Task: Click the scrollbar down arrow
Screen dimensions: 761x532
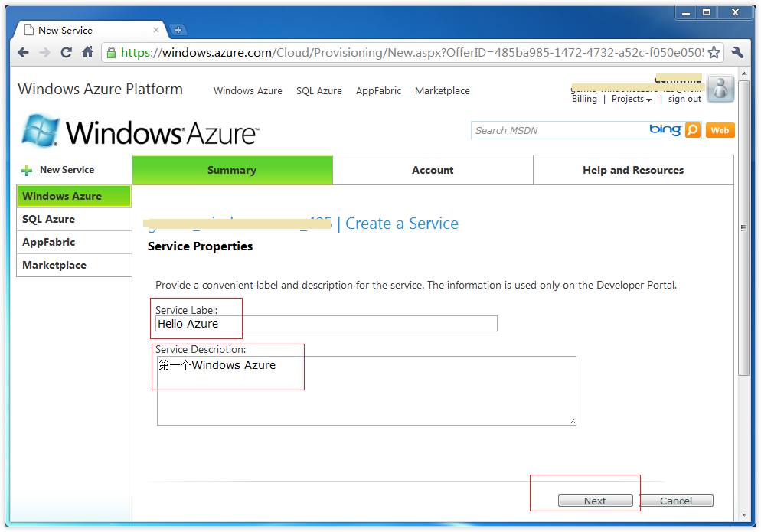Action: point(744,515)
